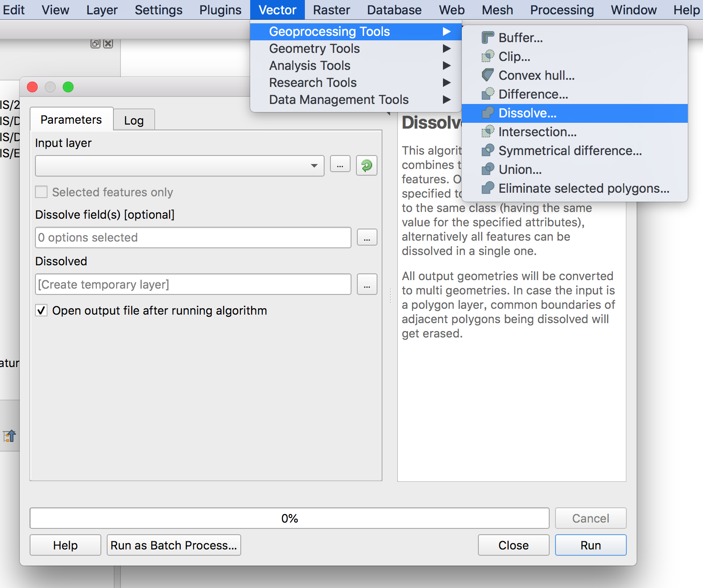The image size is (703, 588).
Task: Click the splitter handle beside help panel
Action: click(390, 296)
